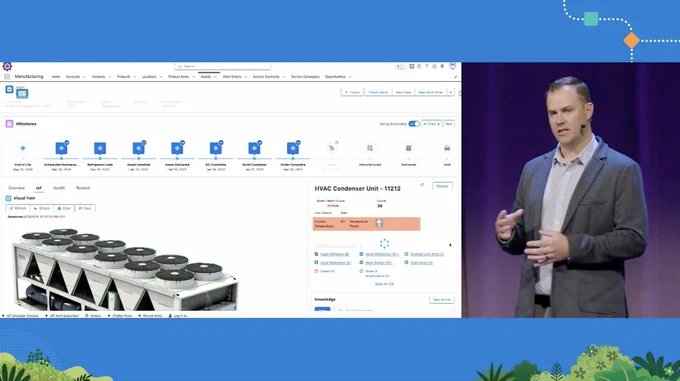Open Log In As in the utility bar
The height and width of the screenshot is (381, 680).
[x=178, y=316]
